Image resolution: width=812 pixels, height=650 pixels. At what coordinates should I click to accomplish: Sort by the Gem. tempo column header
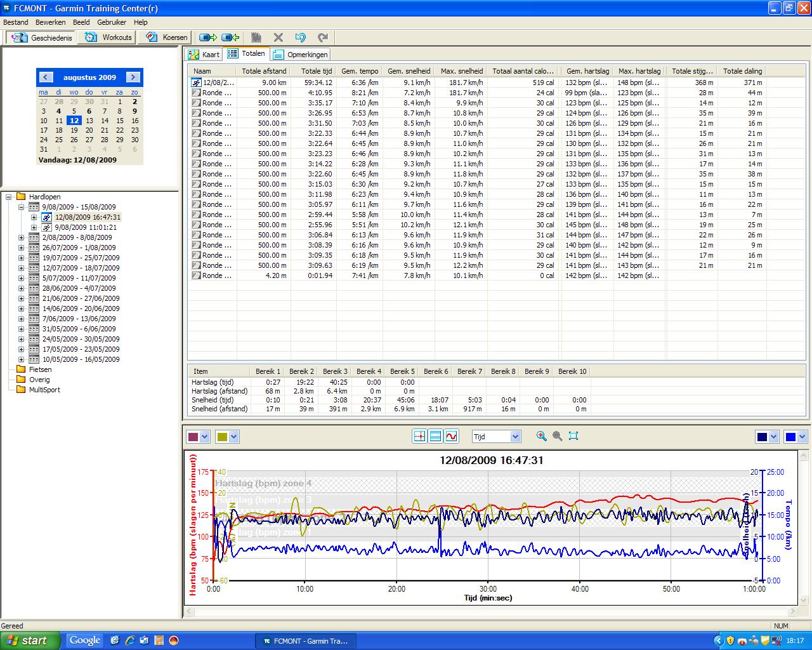click(x=359, y=71)
